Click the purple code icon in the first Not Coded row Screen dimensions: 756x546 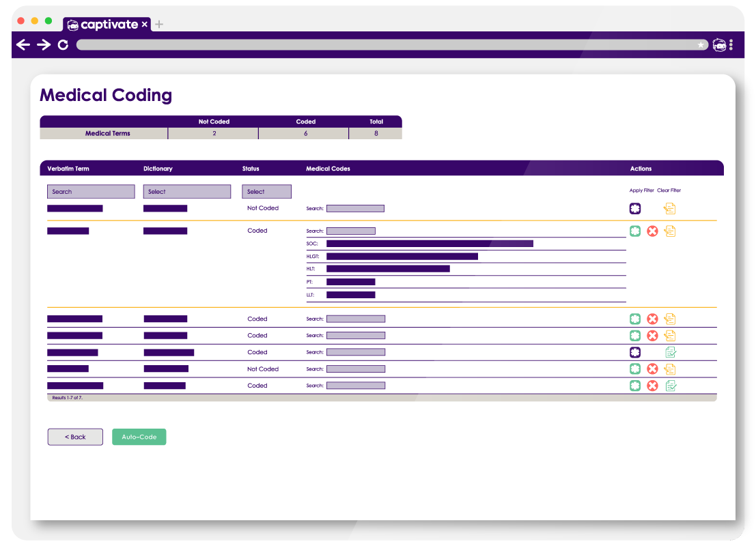pyautogui.click(x=635, y=209)
